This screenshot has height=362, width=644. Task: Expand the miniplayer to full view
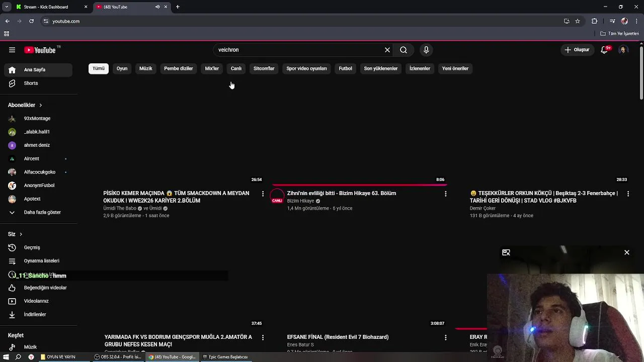click(x=506, y=252)
